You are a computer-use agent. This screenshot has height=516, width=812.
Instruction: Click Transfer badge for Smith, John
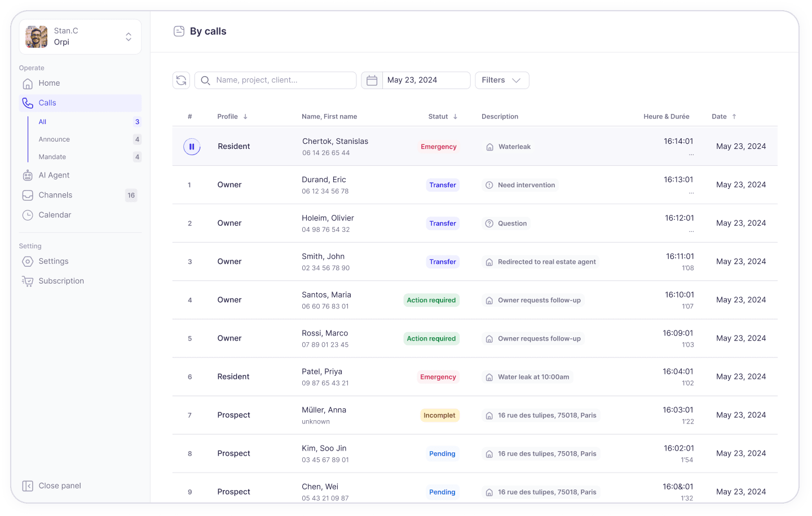point(443,262)
